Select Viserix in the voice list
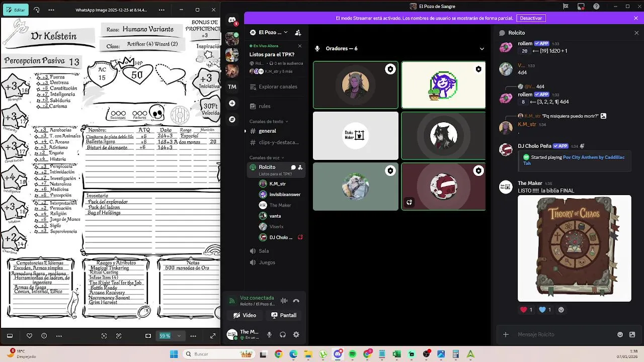This screenshot has height=362, width=644. [276, 227]
